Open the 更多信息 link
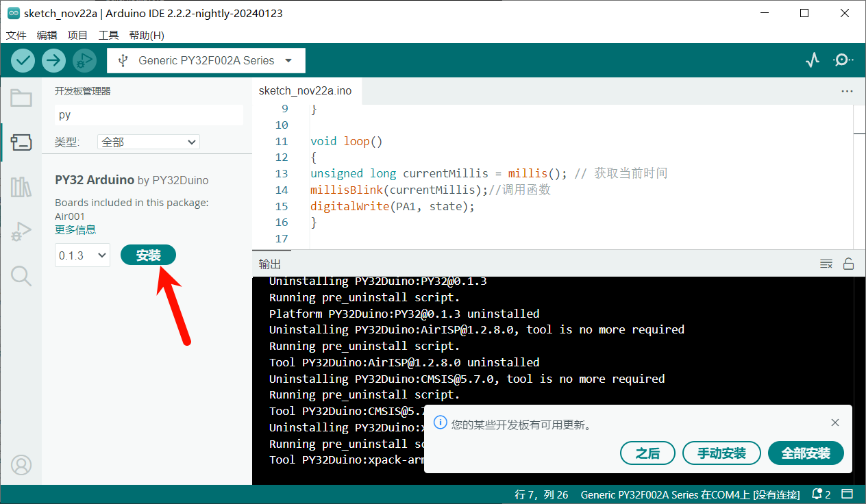The width and height of the screenshot is (866, 504). [75, 229]
